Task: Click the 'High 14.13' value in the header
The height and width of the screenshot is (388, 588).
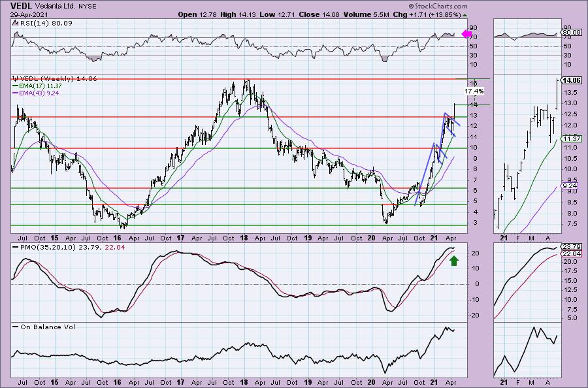Action: 237,14
